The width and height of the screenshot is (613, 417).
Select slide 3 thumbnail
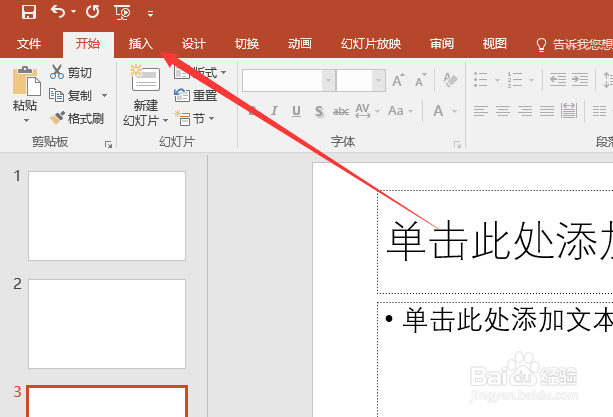pos(107,401)
